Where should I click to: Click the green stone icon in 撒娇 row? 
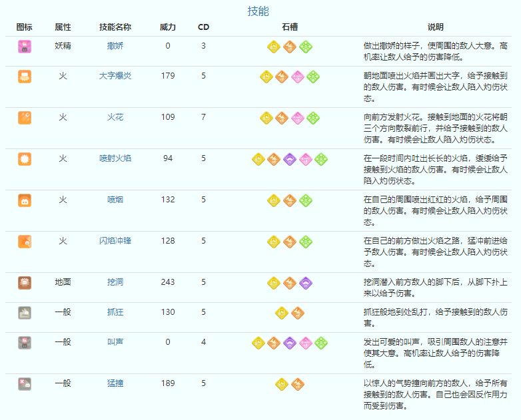[305, 47]
